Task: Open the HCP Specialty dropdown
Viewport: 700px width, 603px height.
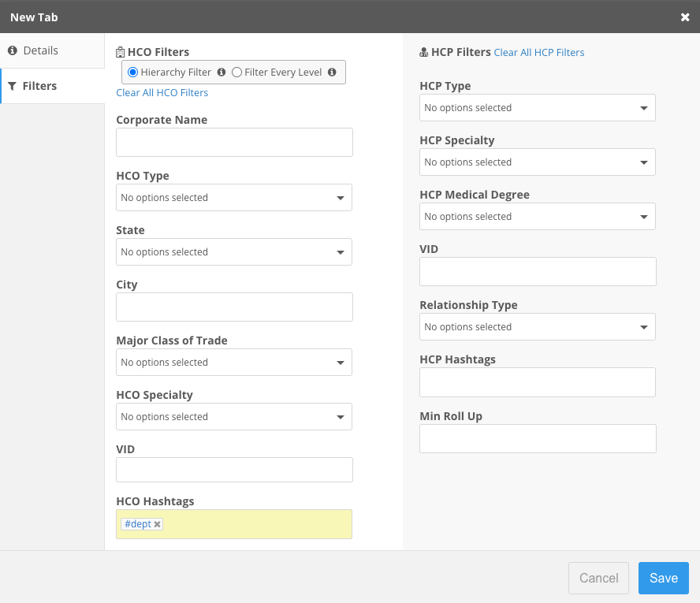Action: pos(538,162)
